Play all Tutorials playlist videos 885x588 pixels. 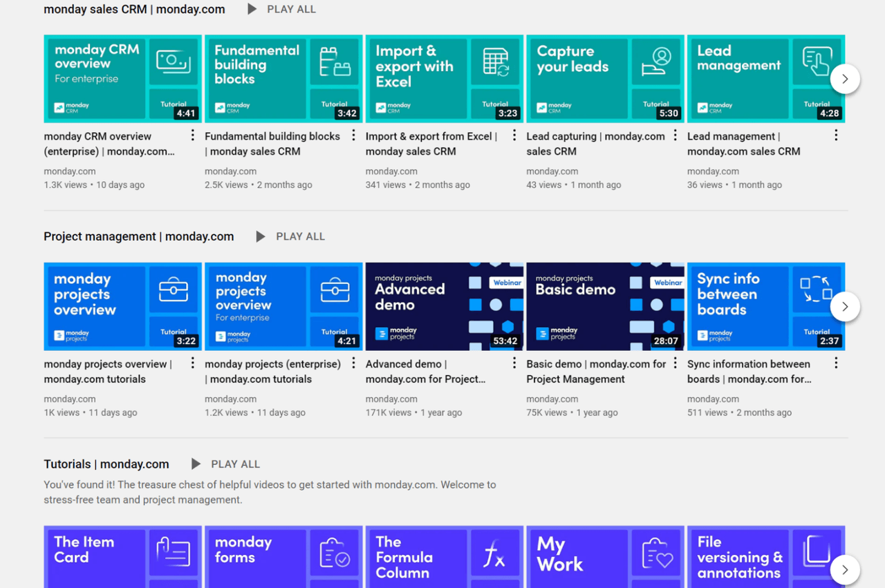click(225, 464)
